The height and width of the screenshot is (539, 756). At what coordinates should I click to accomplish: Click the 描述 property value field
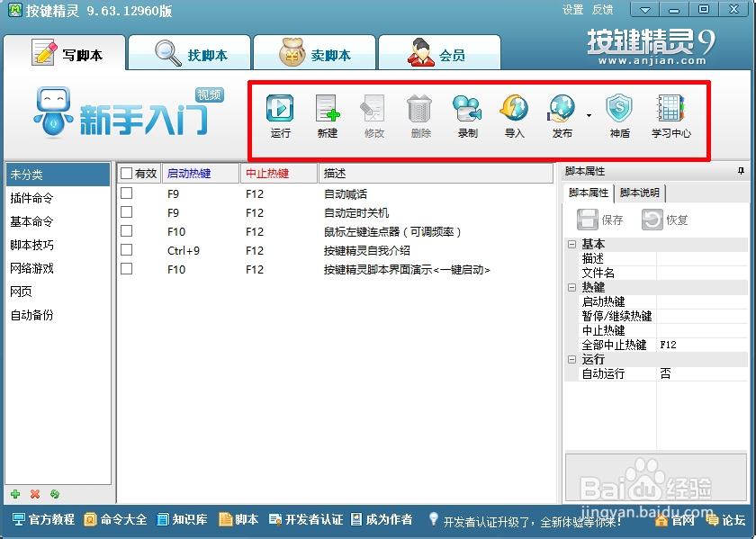coord(702,258)
